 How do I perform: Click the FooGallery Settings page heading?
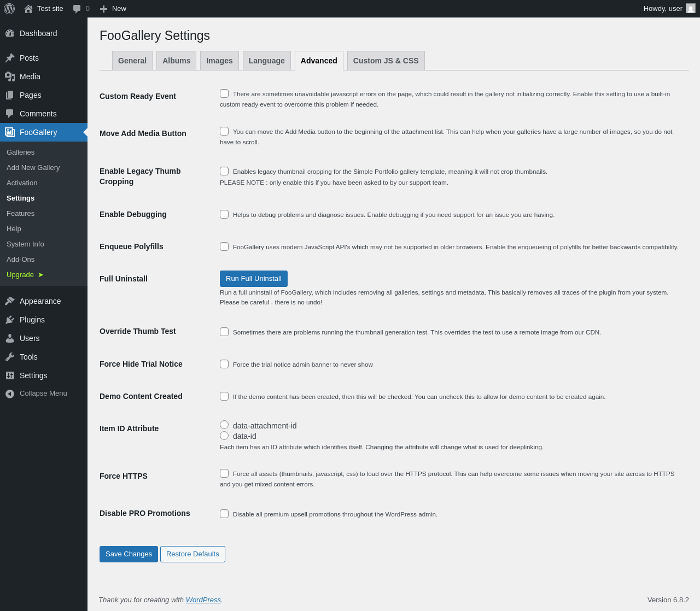(155, 36)
